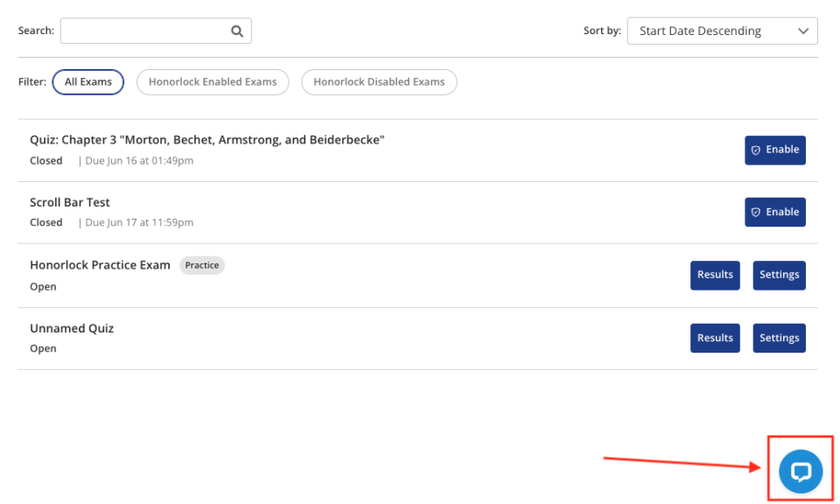The image size is (840, 504).
Task: View Results for Honorlock Practice Exam
Action: (715, 276)
